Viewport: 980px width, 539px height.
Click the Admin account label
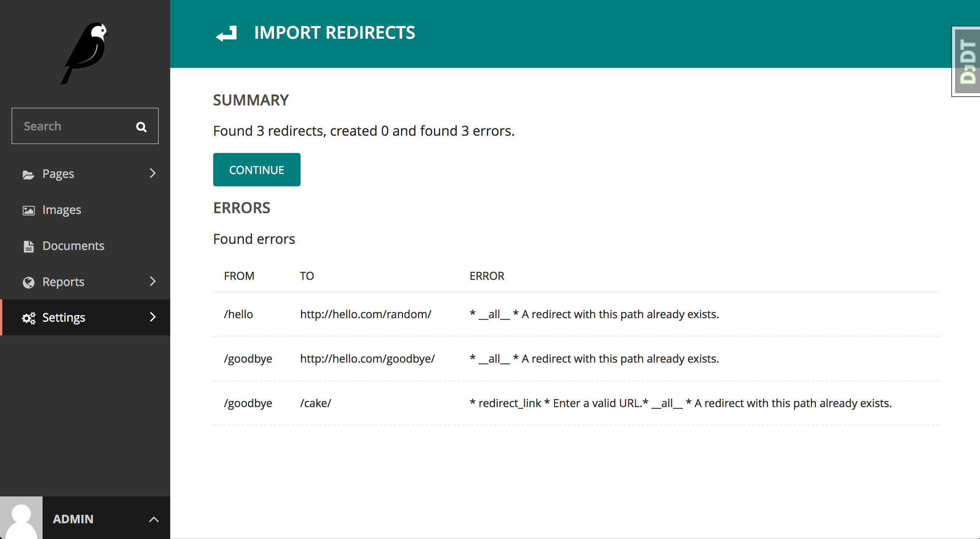pos(73,519)
